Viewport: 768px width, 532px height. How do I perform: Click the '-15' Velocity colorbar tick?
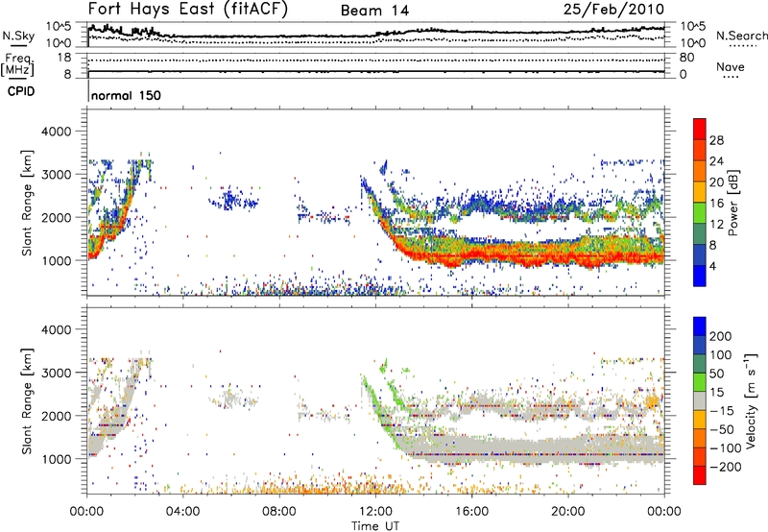tap(722, 411)
